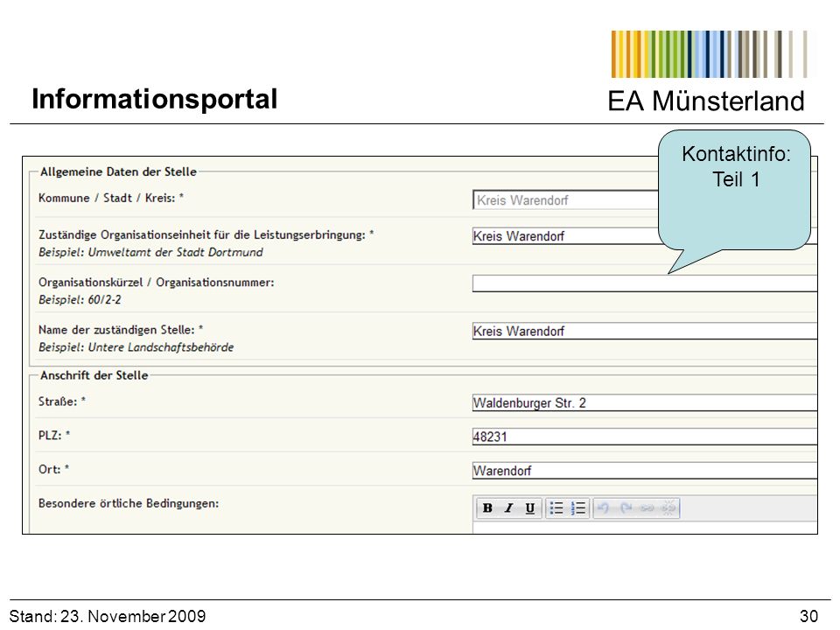Viewport: 840px width, 630px height.
Task: Click the Besondere örtliche Bedingungen text area
Action: click(x=645, y=527)
